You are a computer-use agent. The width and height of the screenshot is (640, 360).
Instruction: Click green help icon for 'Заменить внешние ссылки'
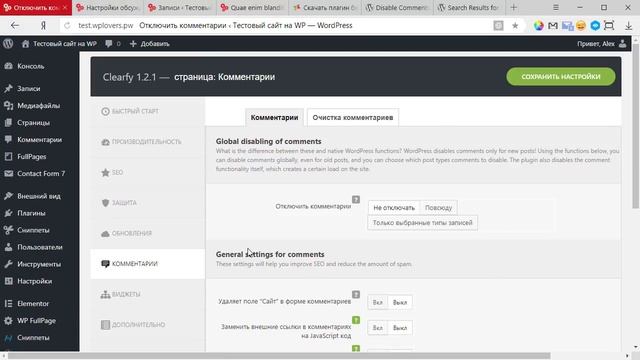click(x=356, y=320)
